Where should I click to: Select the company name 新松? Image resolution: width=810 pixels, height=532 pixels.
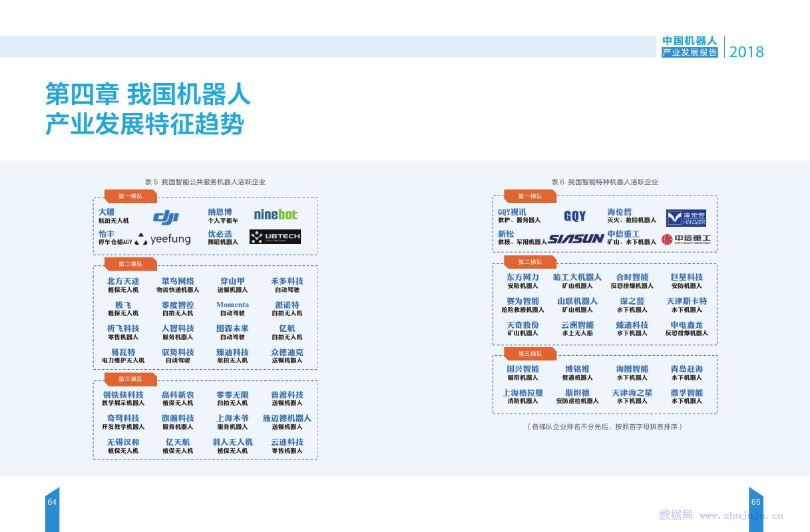click(x=506, y=234)
